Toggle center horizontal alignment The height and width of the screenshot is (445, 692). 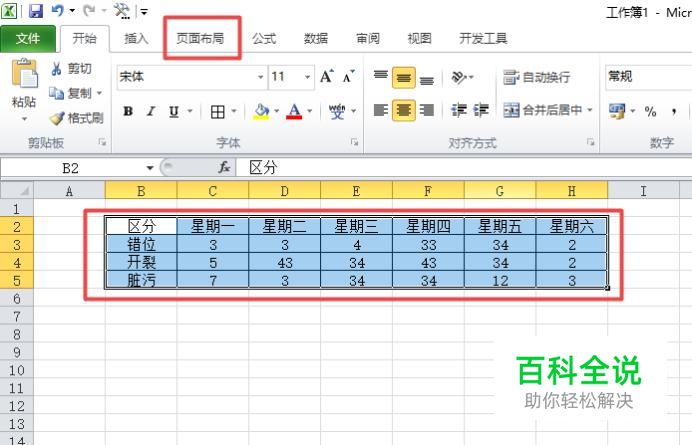[x=403, y=110]
